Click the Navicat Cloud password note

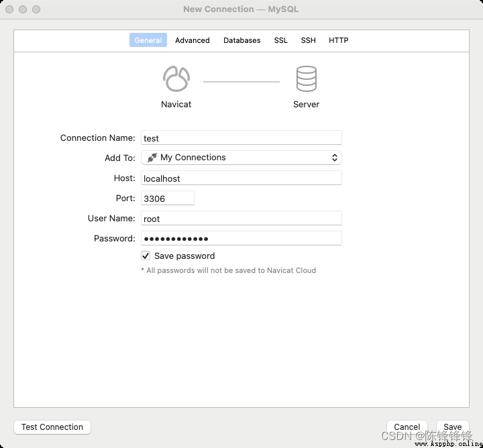(x=229, y=270)
